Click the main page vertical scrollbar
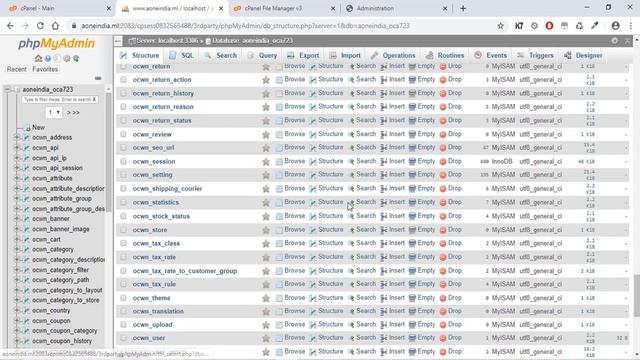This screenshot has height=360, width=640. point(636,296)
